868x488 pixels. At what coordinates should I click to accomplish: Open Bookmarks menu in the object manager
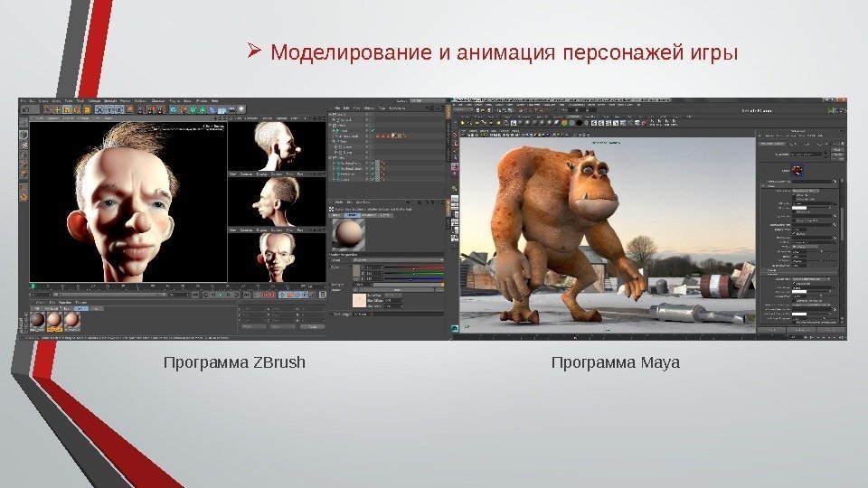tap(397, 108)
